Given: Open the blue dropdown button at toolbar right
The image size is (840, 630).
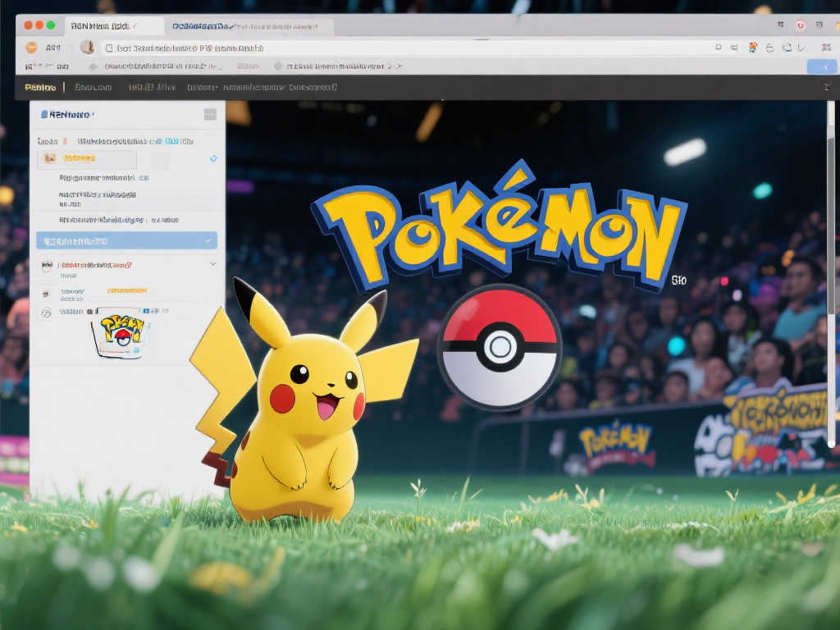Looking at the screenshot, I should click(x=821, y=66).
